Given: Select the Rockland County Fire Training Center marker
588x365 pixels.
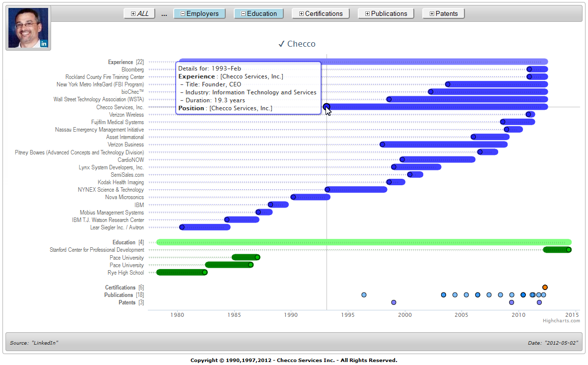Looking at the screenshot, I should 529,77.
